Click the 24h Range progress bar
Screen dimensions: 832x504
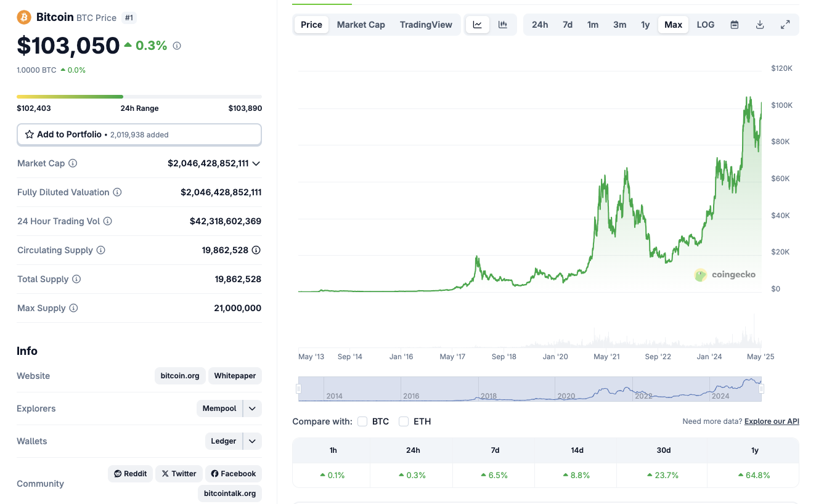pos(139,97)
